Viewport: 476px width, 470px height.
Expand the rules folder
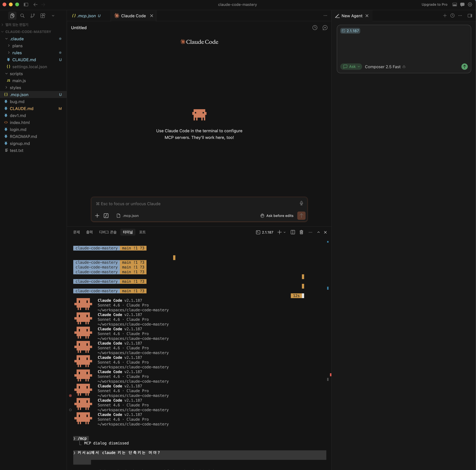[33, 53]
